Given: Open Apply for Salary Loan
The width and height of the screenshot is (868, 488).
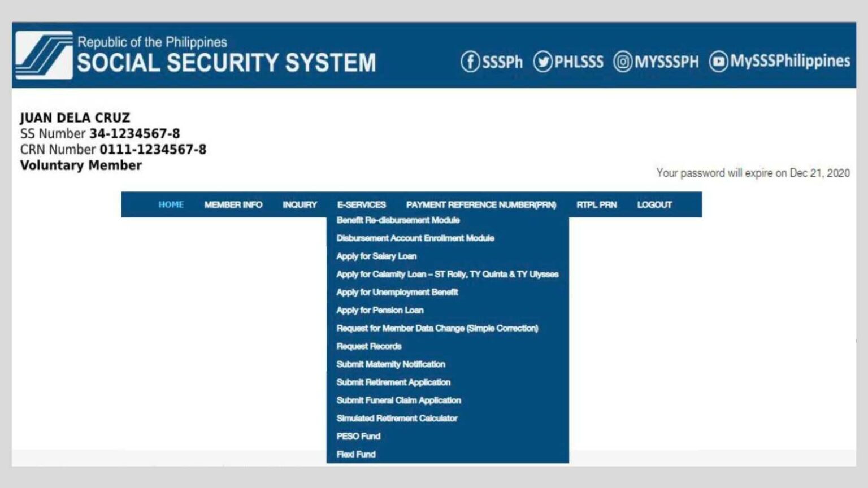Looking at the screenshot, I should pos(376,256).
